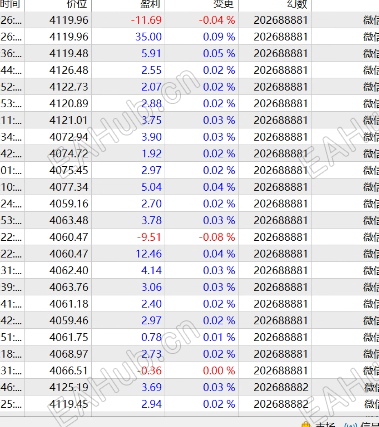Select profit 3.75 in the table
379x427 pixels.
(151, 120)
